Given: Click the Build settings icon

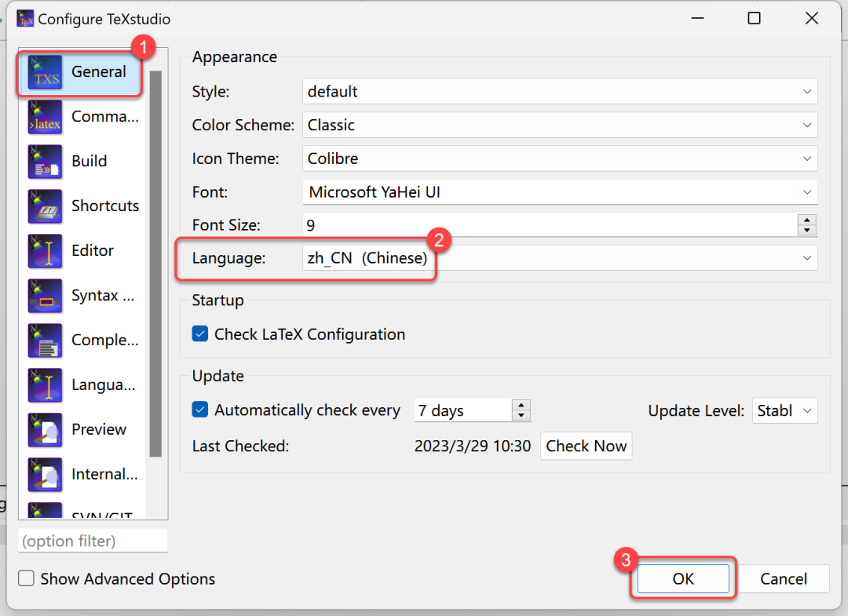Looking at the screenshot, I should tap(46, 162).
